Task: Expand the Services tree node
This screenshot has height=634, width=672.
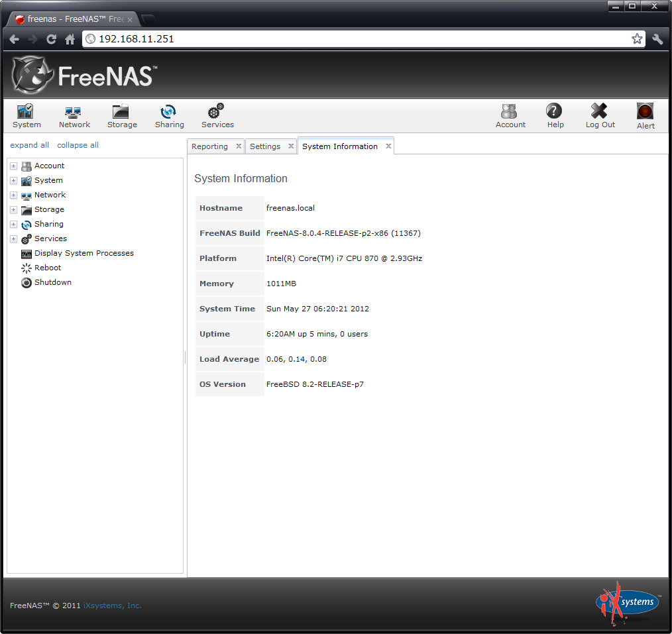Action: [14, 238]
